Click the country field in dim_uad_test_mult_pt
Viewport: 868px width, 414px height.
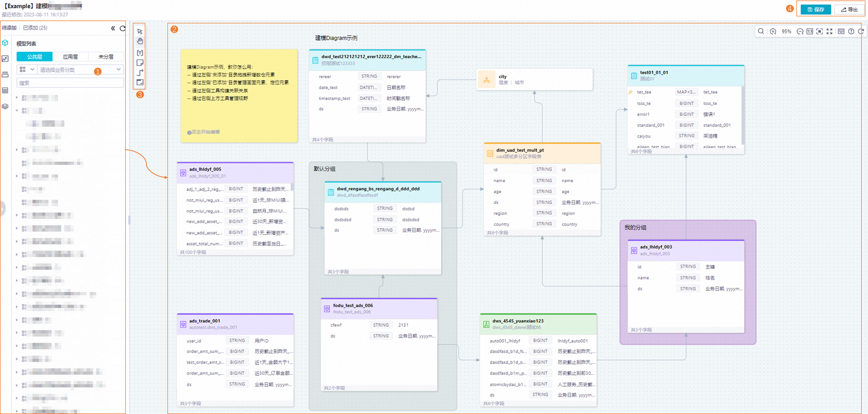pyautogui.click(x=542, y=224)
